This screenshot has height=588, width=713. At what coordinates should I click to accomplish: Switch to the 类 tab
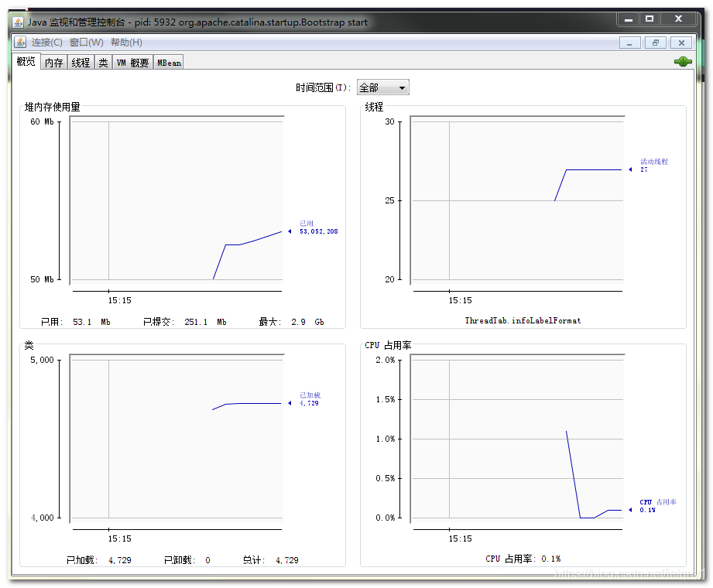click(103, 62)
